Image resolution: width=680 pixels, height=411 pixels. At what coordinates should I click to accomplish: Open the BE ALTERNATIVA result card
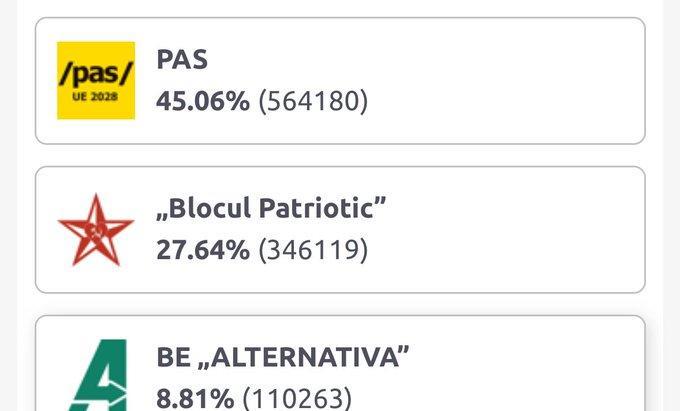click(340, 363)
